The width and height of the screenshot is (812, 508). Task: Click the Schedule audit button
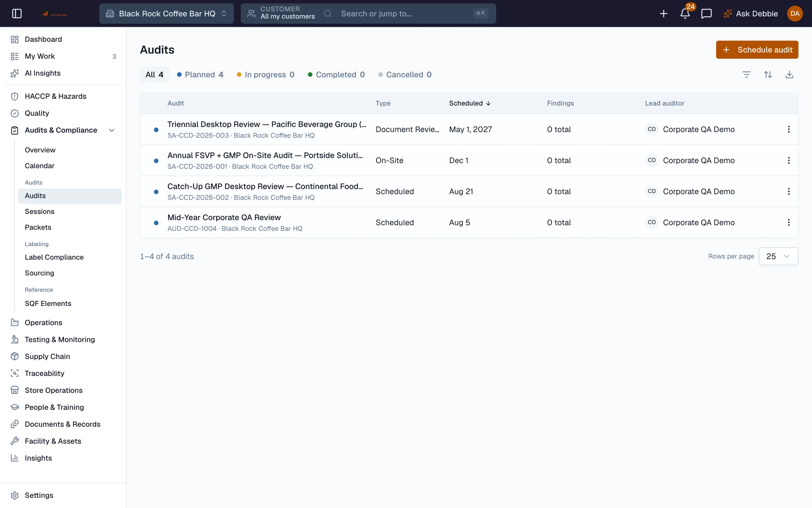pyautogui.click(x=757, y=50)
